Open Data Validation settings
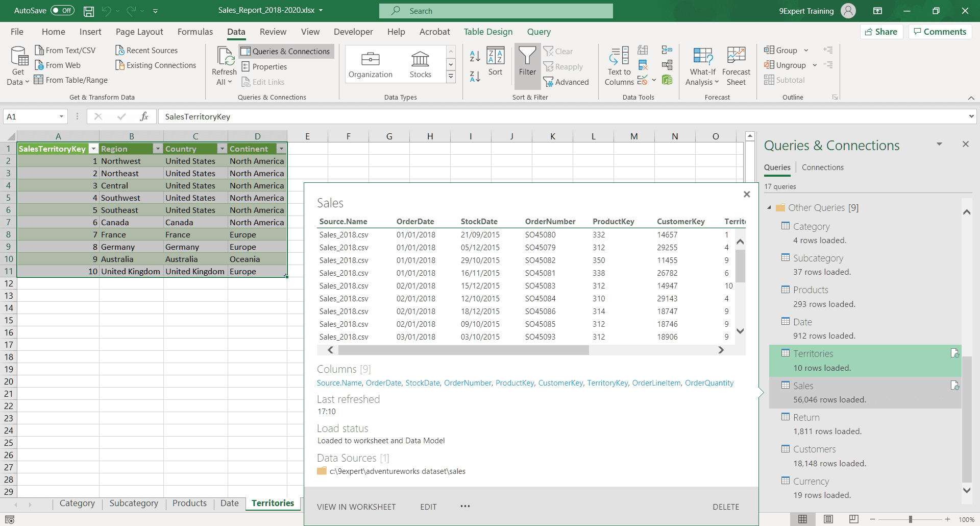Screen dimensions: 980x526 click(642, 80)
